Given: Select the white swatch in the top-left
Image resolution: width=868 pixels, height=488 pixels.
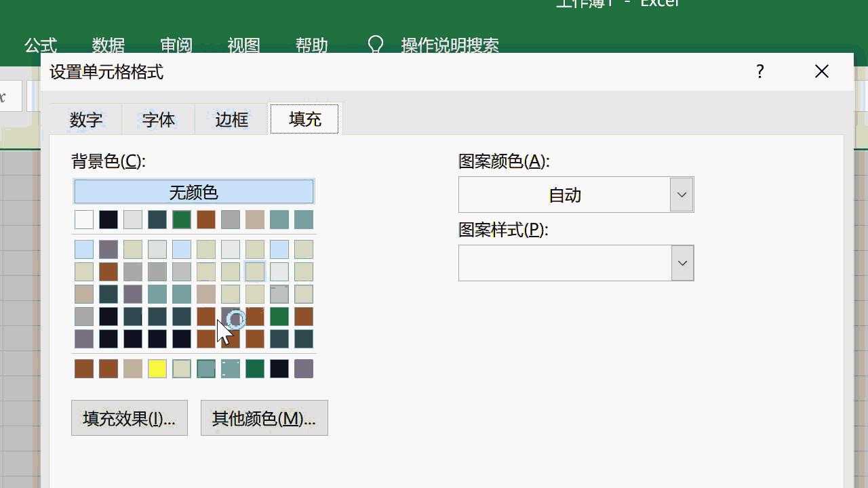Looking at the screenshot, I should pyautogui.click(x=83, y=219).
